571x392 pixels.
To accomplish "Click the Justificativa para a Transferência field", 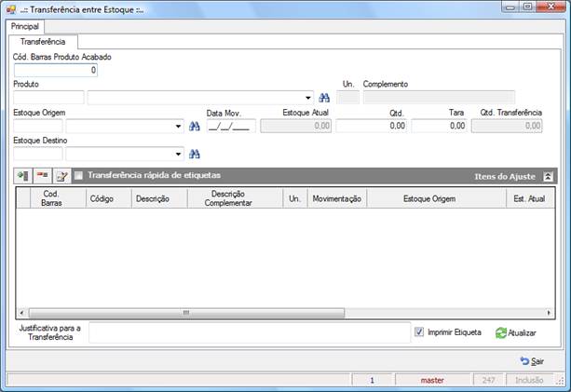I will [250, 332].
